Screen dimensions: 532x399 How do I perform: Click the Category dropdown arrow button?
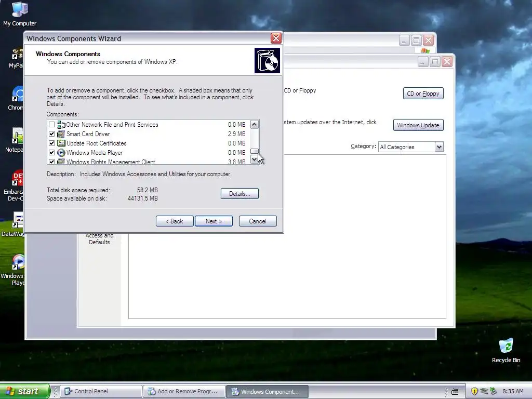pos(439,147)
